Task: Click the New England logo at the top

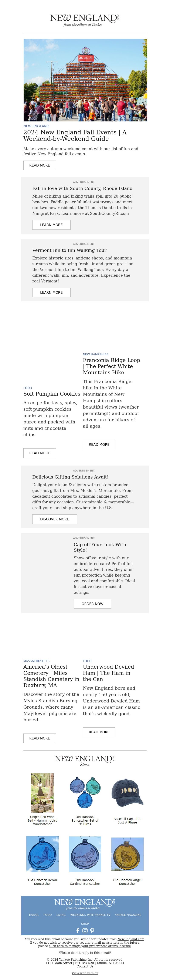Action: pos(85,20)
